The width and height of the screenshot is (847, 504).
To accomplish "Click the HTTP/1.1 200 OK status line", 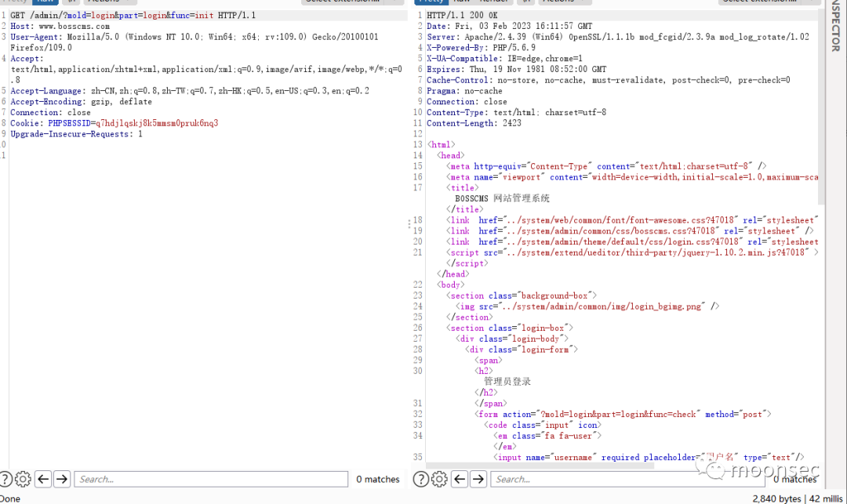I will pyautogui.click(x=463, y=15).
